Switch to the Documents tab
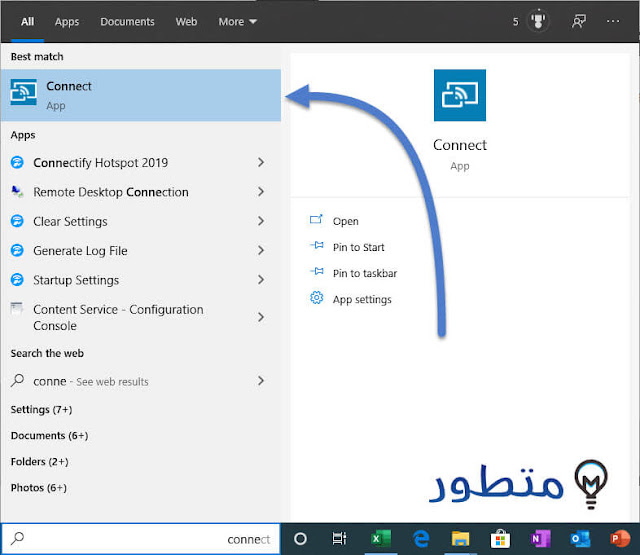 127,21
